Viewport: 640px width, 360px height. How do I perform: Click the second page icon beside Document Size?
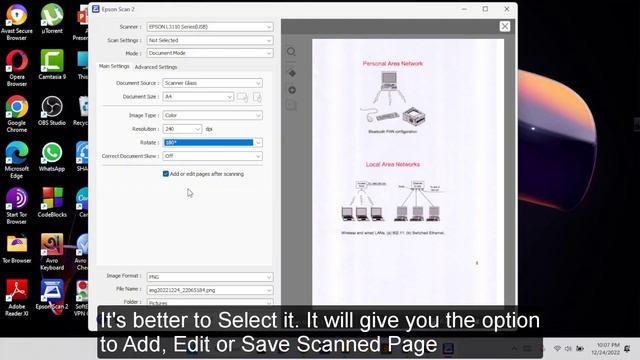pos(257,97)
